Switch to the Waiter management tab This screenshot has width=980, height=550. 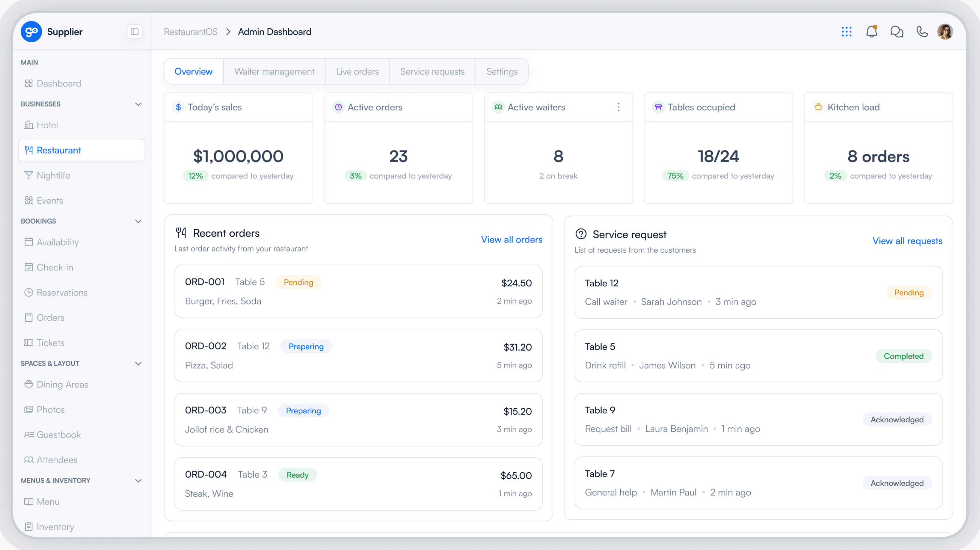click(x=274, y=71)
